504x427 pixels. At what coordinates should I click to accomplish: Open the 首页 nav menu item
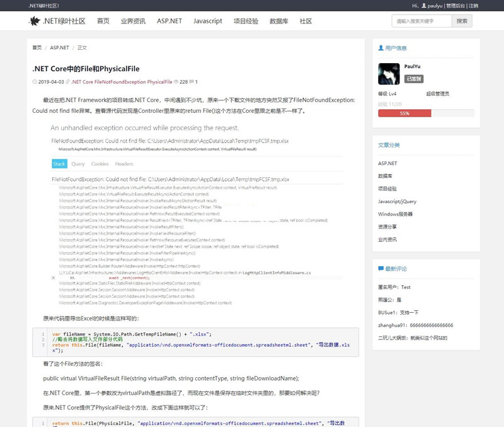(x=103, y=21)
